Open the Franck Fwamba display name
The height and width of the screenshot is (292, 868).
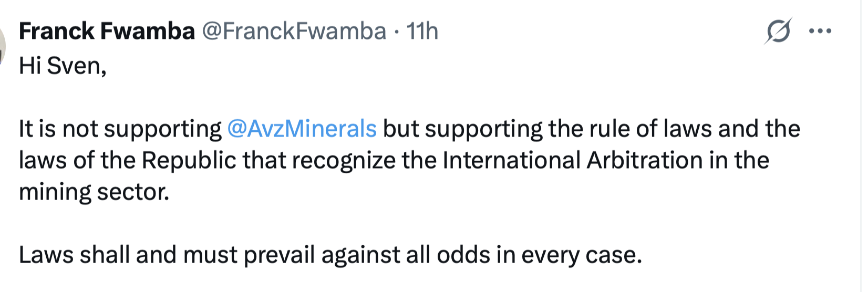[x=107, y=32]
